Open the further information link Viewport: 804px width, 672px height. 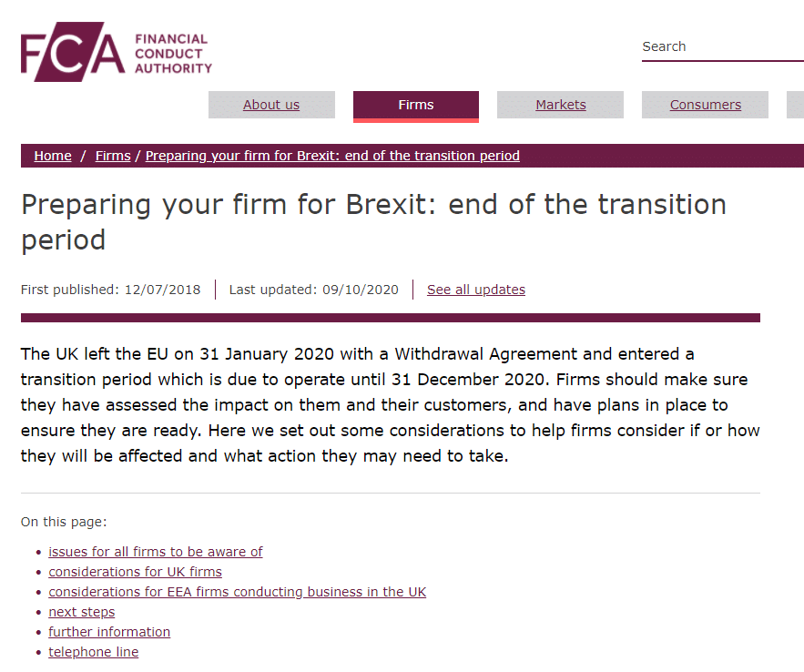coord(109,632)
